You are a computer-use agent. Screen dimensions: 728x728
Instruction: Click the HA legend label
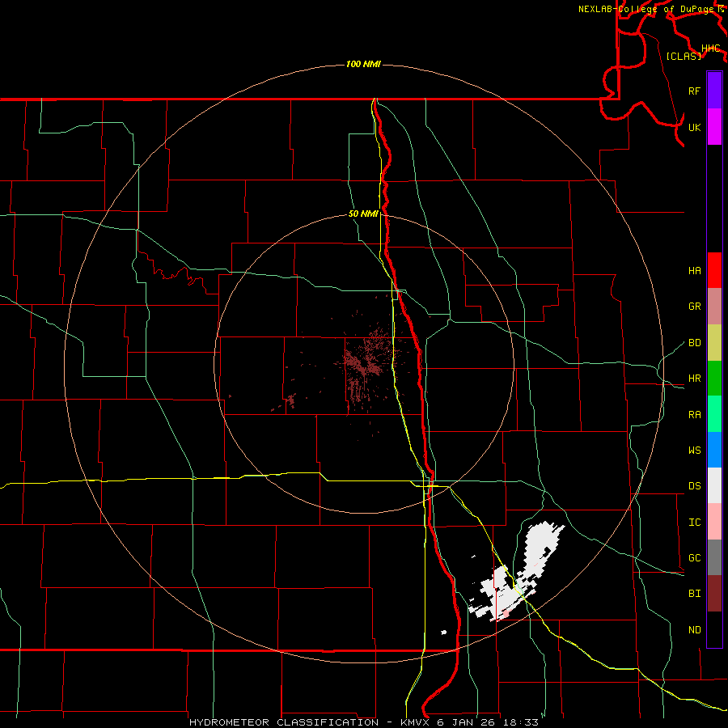(695, 270)
